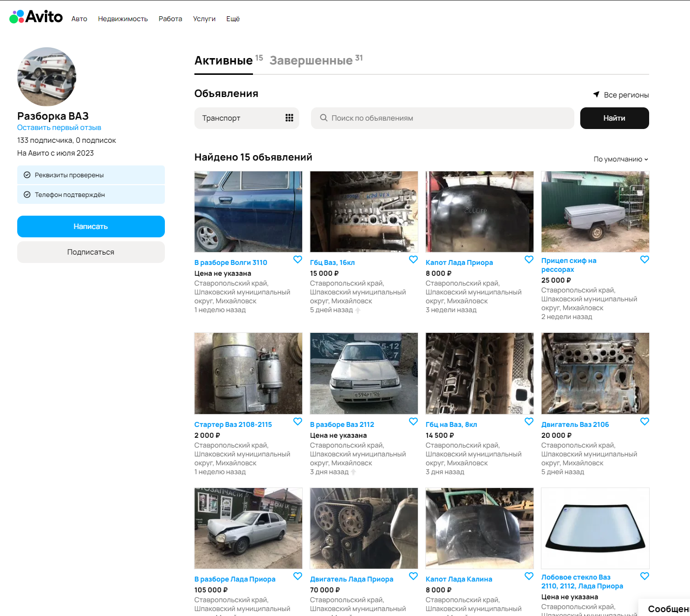Save 'Двигатель Ваз 2106' to favorites
690x616 pixels.
[645, 421]
